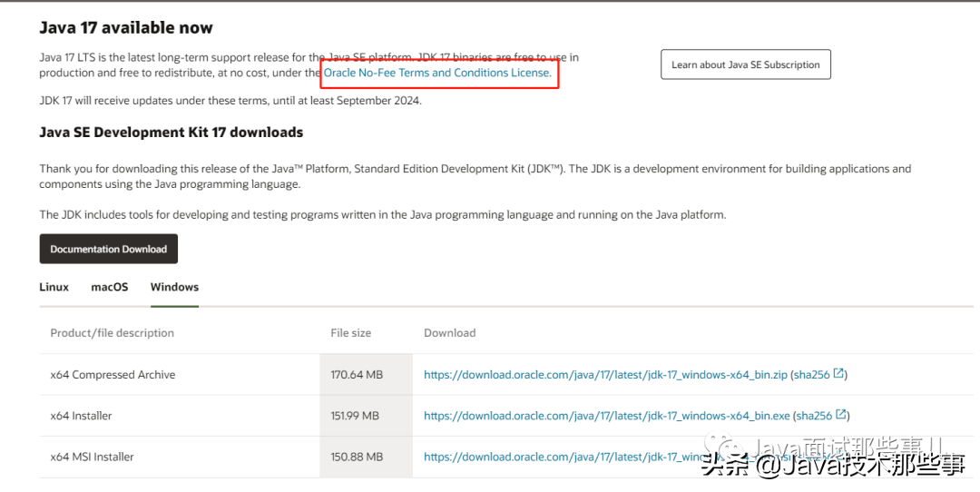Screen dimensions: 980x492
Task: Click the 'Product/file description' column header
Action: (x=112, y=333)
